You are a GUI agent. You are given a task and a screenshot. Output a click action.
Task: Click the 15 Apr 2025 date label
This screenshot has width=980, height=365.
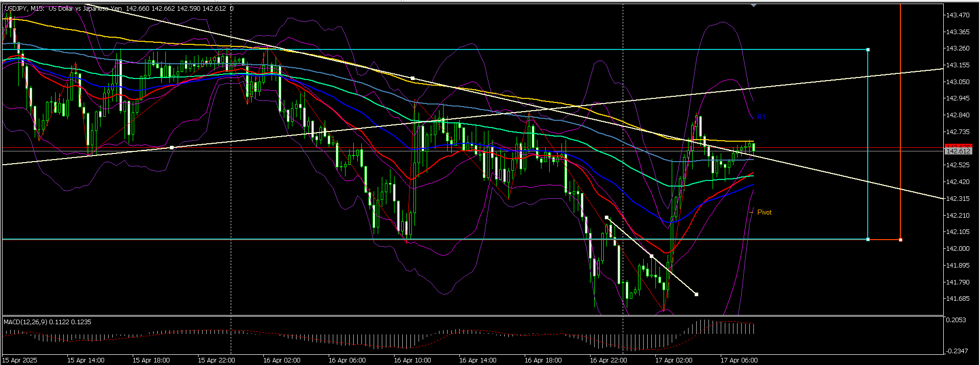(x=20, y=360)
